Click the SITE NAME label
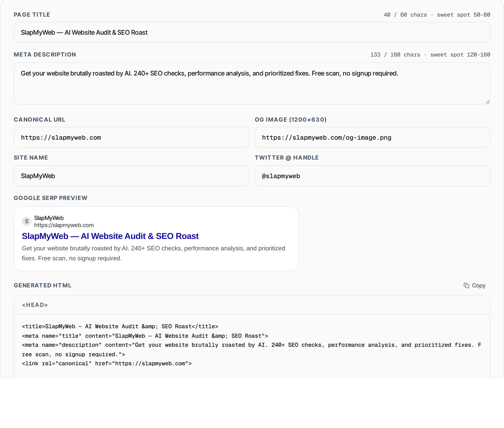Image resolution: width=504 pixels, height=428 pixels. 31,158
